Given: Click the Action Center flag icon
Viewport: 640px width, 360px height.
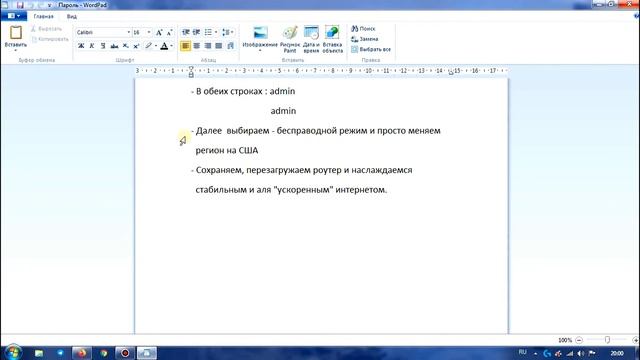Looking at the screenshot, I should tap(592, 353).
